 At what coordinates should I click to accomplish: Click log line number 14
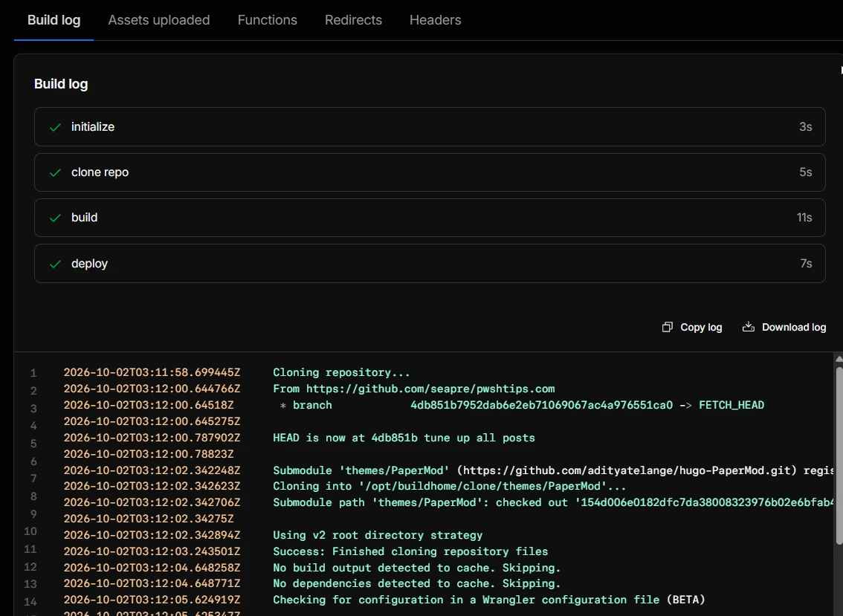coord(30,602)
